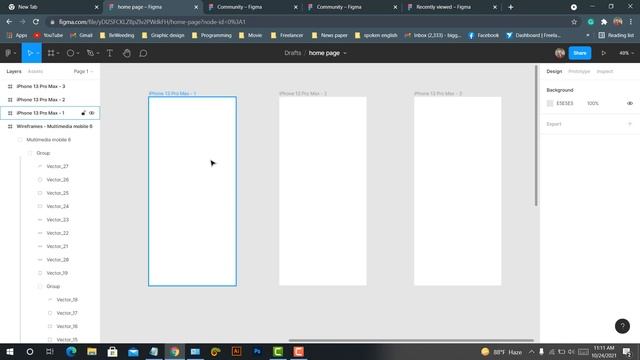This screenshot has height=360, width=640.
Task: Open the Gmail bookmark
Action: [81, 36]
